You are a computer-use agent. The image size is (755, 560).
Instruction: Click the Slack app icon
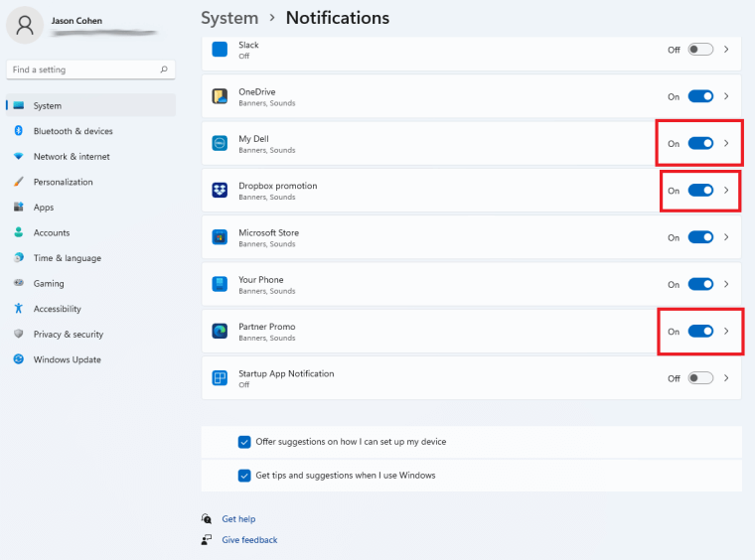point(220,50)
